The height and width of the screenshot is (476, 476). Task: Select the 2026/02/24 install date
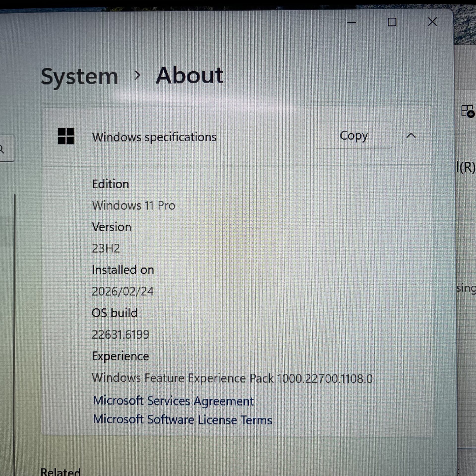[123, 291]
